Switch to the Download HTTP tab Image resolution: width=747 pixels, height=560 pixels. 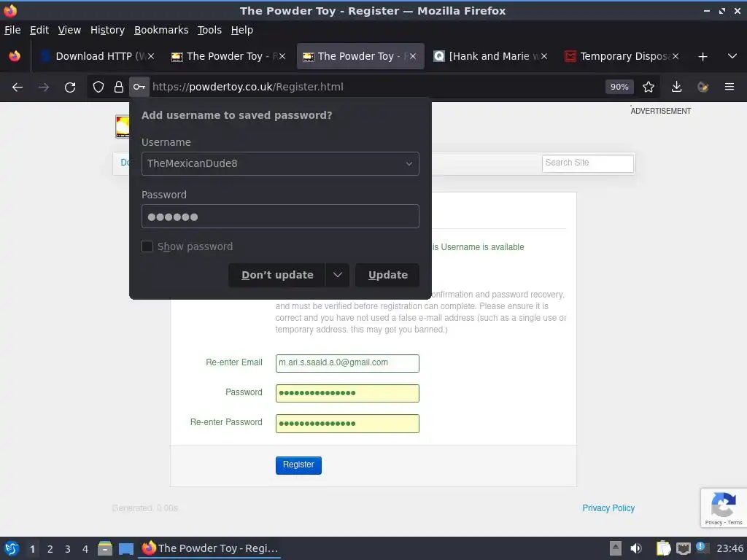click(98, 56)
